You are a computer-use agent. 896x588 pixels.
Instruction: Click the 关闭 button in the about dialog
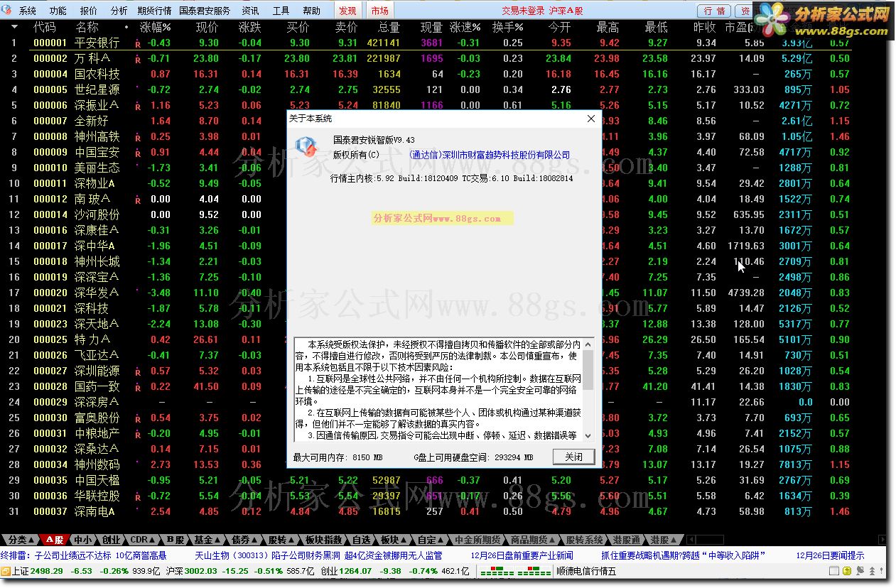tap(574, 457)
